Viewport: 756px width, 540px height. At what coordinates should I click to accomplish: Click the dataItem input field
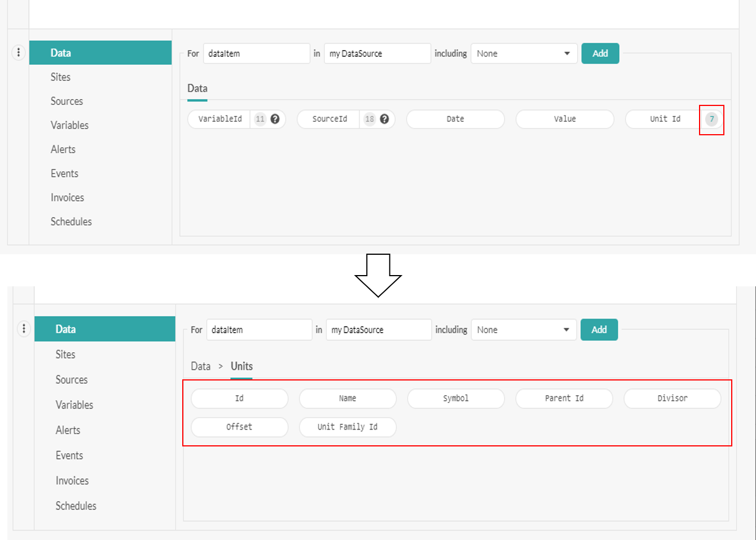[256, 53]
